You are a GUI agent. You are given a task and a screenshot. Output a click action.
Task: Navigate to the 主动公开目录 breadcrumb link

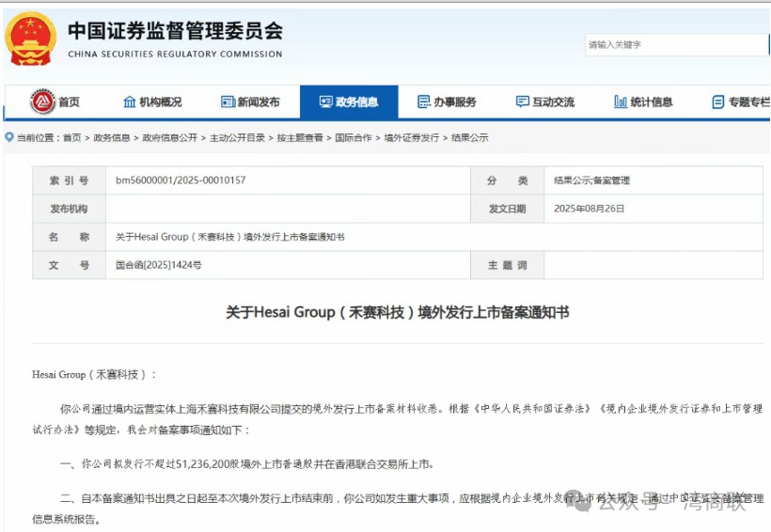tap(237, 138)
